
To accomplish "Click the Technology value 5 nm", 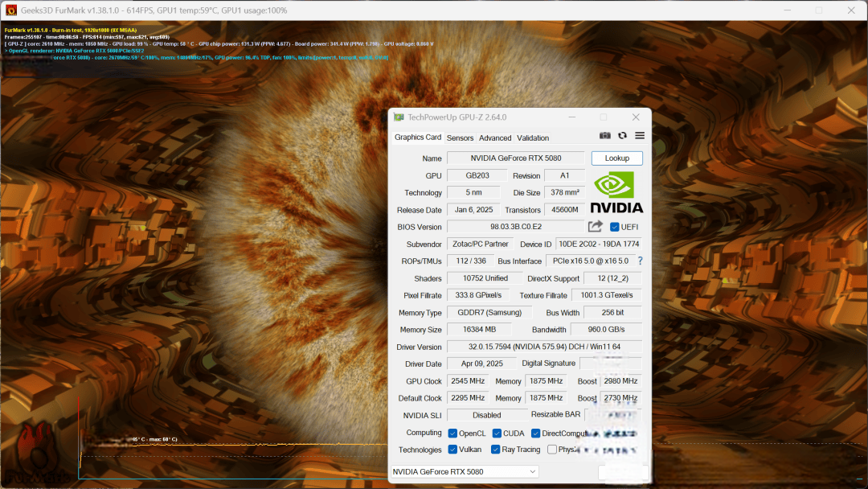I will [x=474, y=192].
